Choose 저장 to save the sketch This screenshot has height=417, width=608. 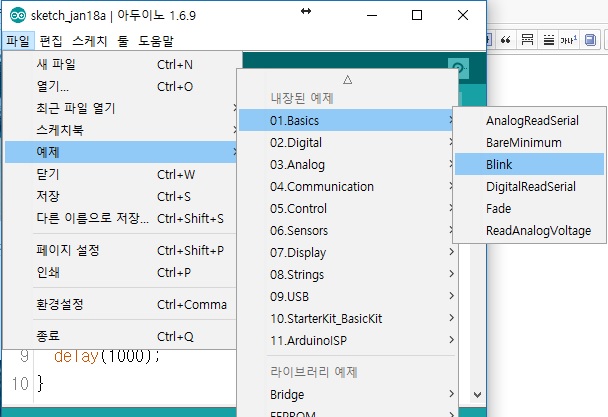(121, 196)
